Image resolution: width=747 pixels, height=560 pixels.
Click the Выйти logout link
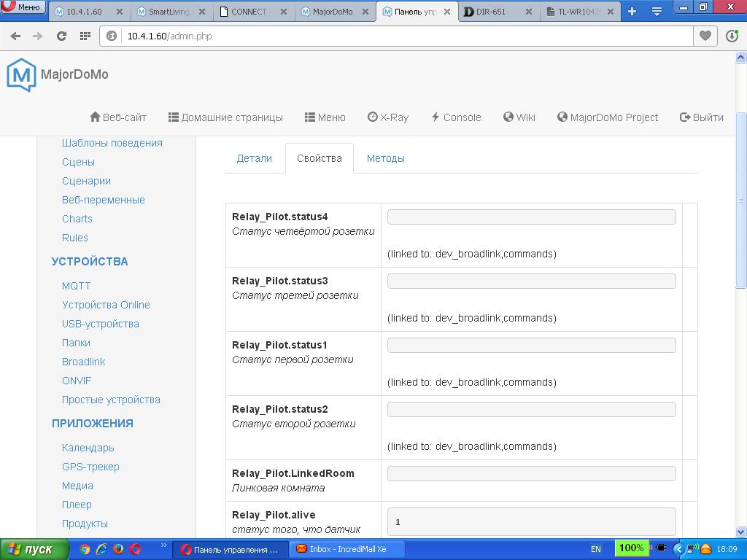click(701, 117)
